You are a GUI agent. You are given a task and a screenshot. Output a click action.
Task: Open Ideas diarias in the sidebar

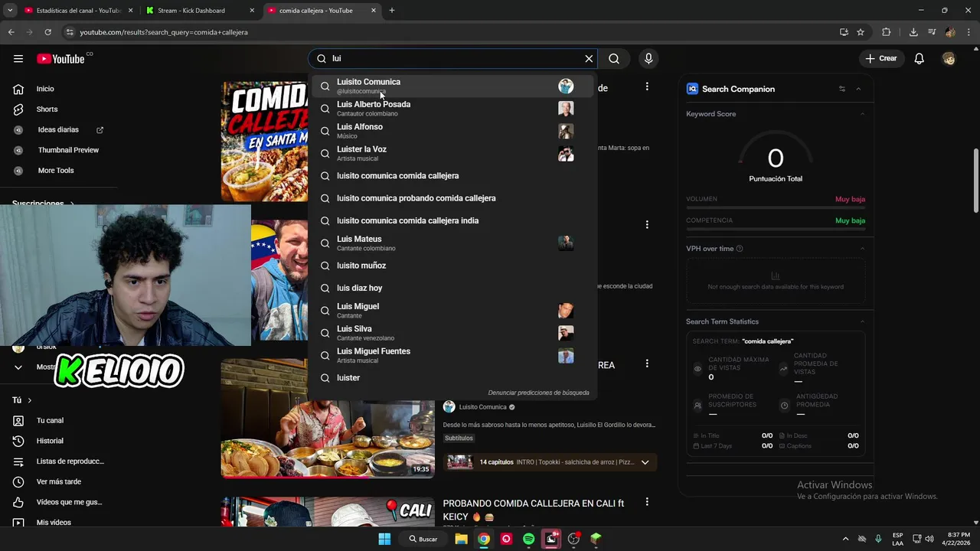click(59, 130)
